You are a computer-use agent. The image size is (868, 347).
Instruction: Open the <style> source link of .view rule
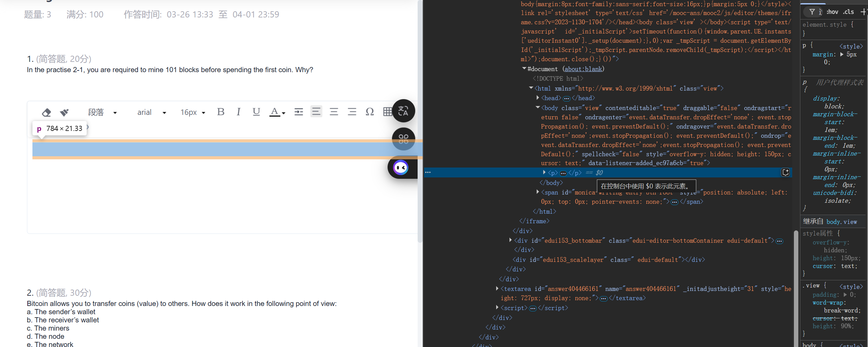click(x=851, y=286)
